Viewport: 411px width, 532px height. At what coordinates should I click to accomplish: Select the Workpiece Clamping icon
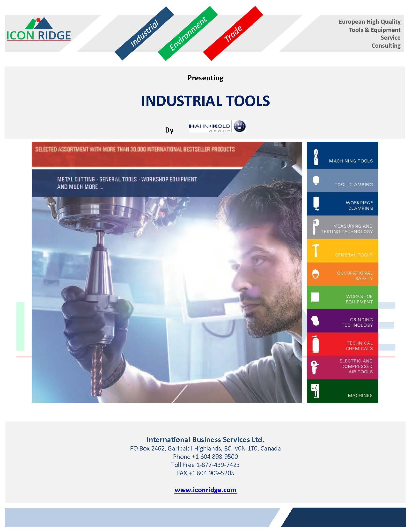pos(316,203)
